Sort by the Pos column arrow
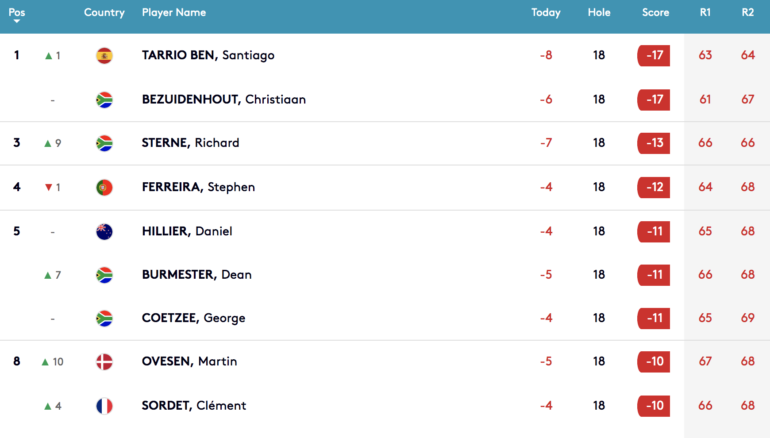Screen dimensions: 770x438 [17, 22]
